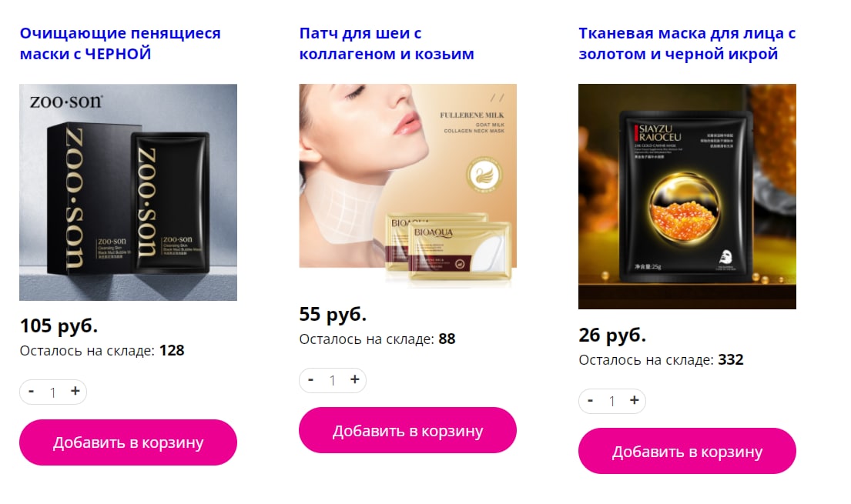Click the 'Осталось на складе: 332' stock text

pyautogui.click(x=661, y=359)
